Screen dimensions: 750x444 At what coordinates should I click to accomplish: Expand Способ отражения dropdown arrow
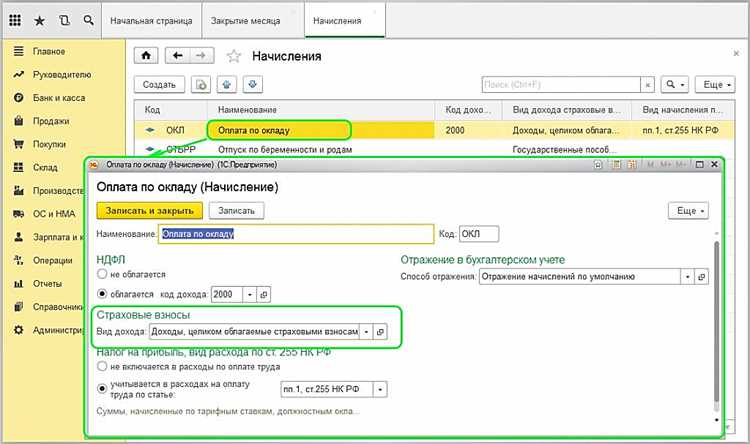688,277
